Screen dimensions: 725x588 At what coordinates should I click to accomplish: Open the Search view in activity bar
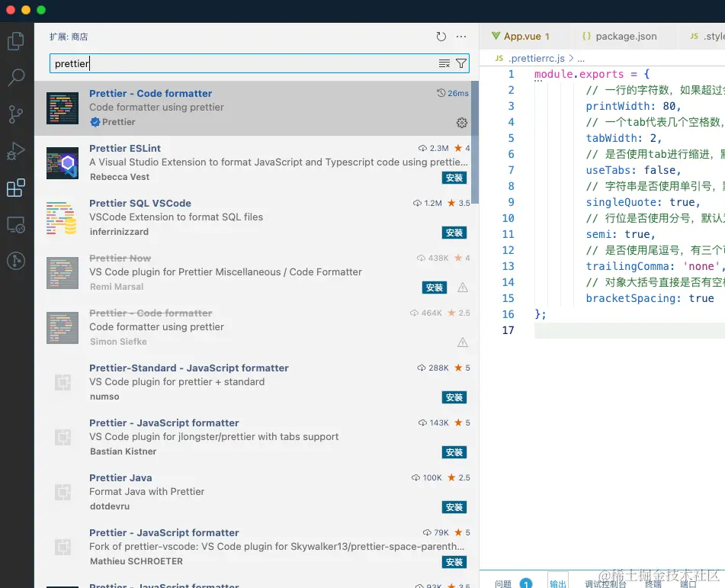[16, 77]
